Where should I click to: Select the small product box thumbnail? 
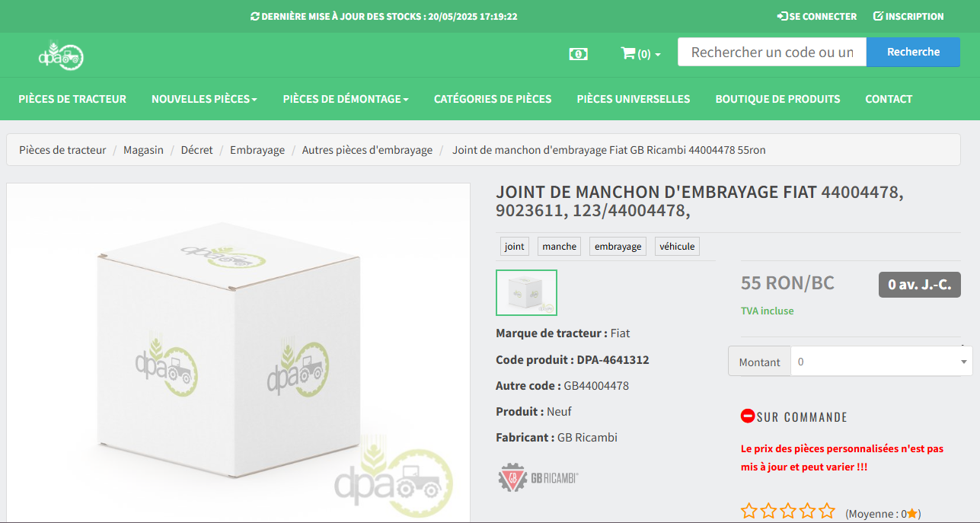pyautogui.click(x=526, y=292)
